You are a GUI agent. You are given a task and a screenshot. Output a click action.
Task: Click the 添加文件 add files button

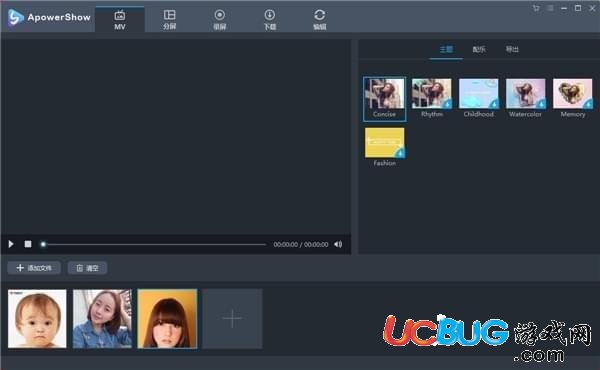click(34, 268)
